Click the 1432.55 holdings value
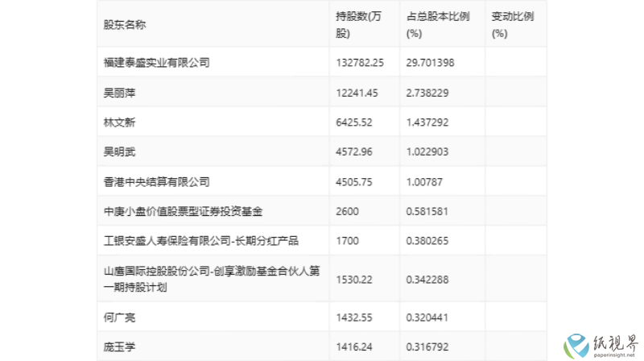The height and width of the screenshot is (361, 644). click(353, 317)
